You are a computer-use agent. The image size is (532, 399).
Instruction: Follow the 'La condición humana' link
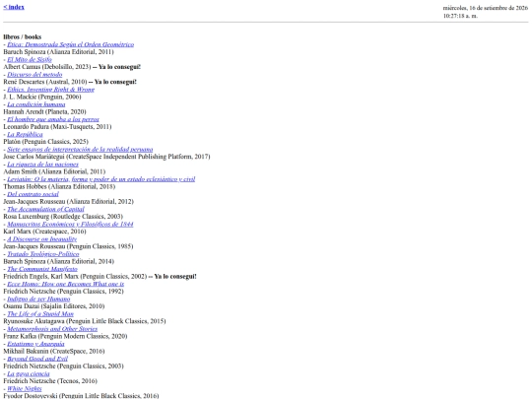pyautogui.click(x=36, y=104)
